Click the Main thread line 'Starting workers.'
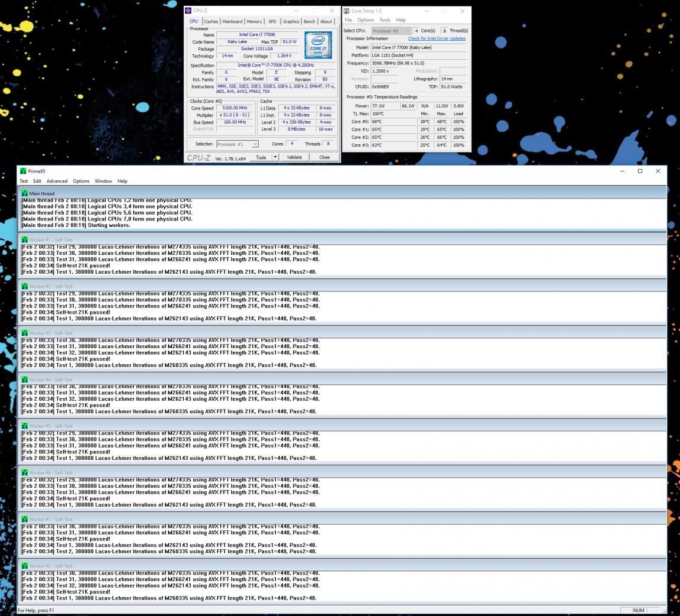680x616 pixels. [76, 225]
